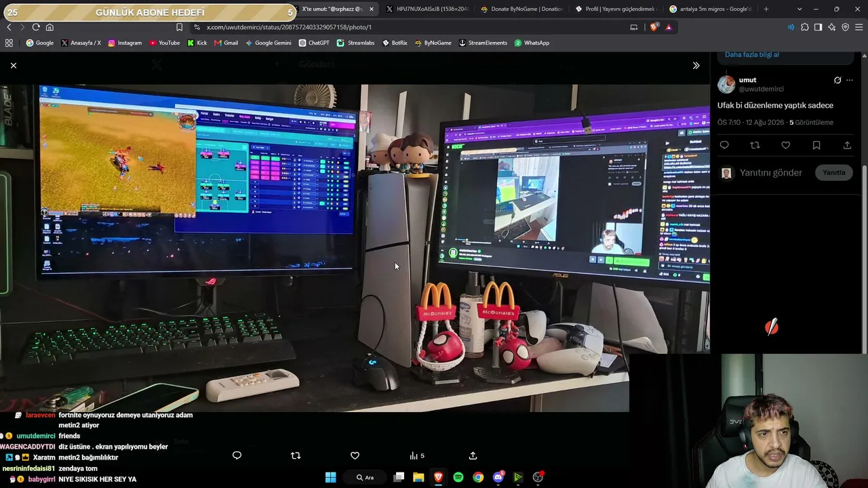Open File Explorer from taskbar

[x=418, y=477]
